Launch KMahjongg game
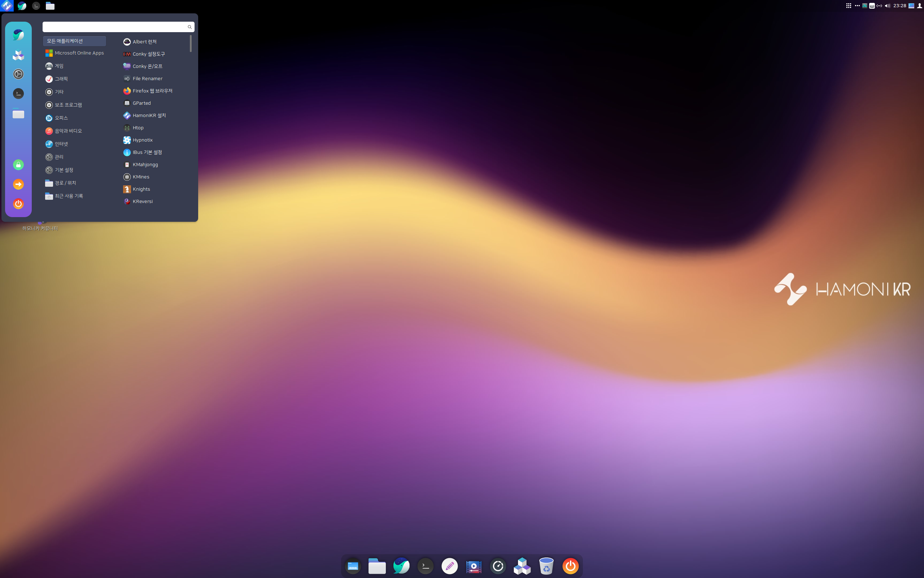Viewport: 924px width, 578px height. [154, 165]
